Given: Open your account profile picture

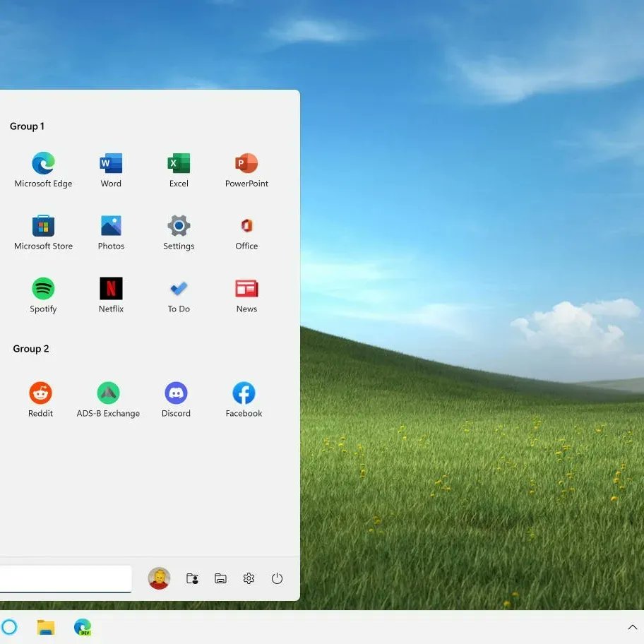Looking at the screenshot, I should click(159, 578).
